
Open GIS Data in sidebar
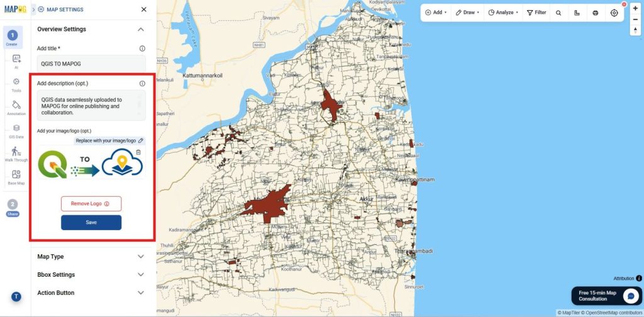coord(16,131)
